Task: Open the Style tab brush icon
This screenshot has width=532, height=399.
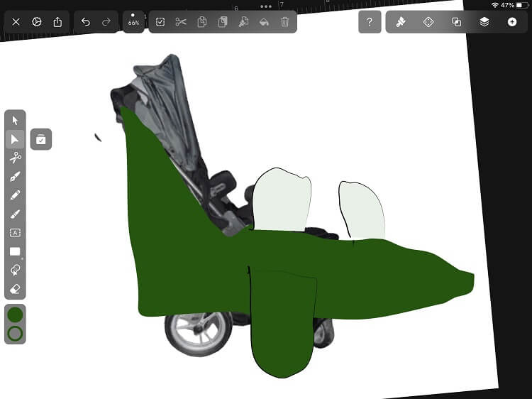Action: [x=401, y=22]
